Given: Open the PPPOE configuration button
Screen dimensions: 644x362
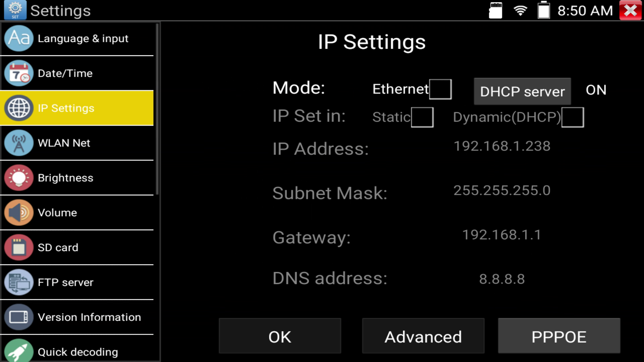Looking at the screenshot, I should 559,336.
